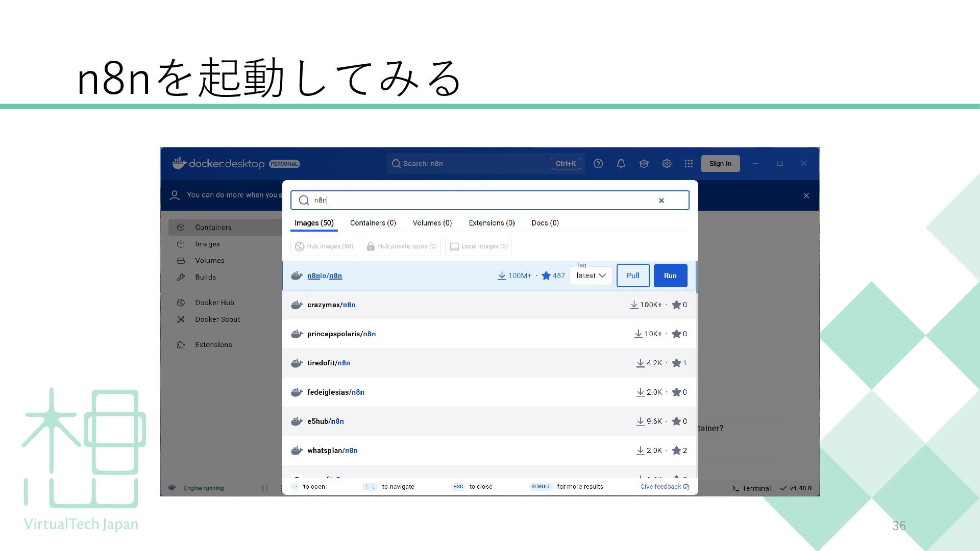Click the Run button for n8nio/n8n
Image resolution: width=980 pixels, height=551 pixels.
[x=670, y=275]
